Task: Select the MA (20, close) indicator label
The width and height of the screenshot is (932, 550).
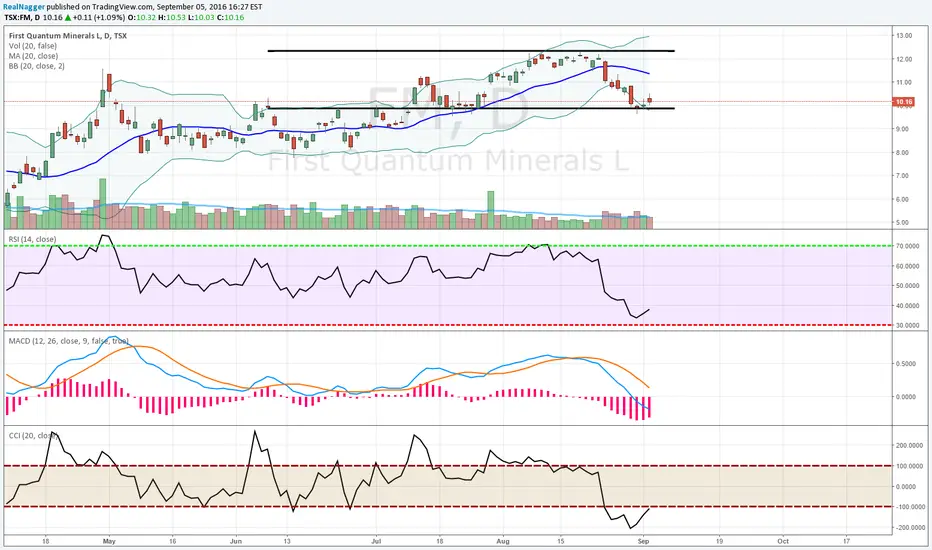Action: click(x=33, y=56)
